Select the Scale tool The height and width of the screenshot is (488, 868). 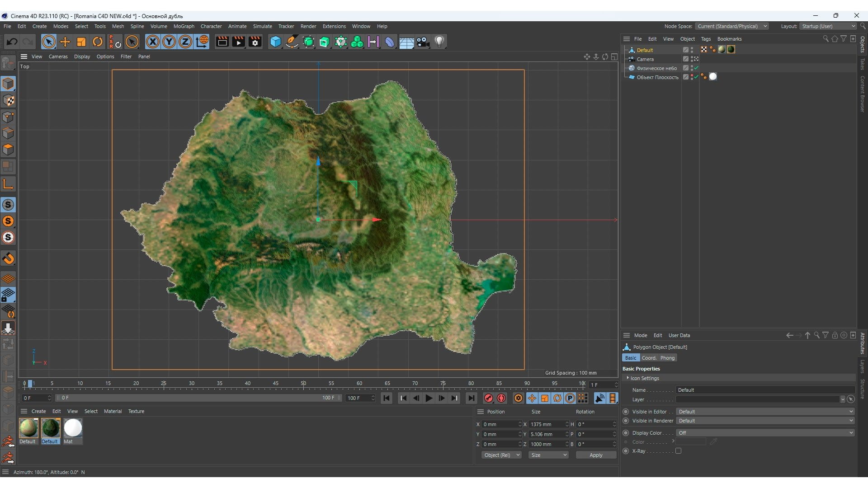pyautogui.click(x=81, y=42)
